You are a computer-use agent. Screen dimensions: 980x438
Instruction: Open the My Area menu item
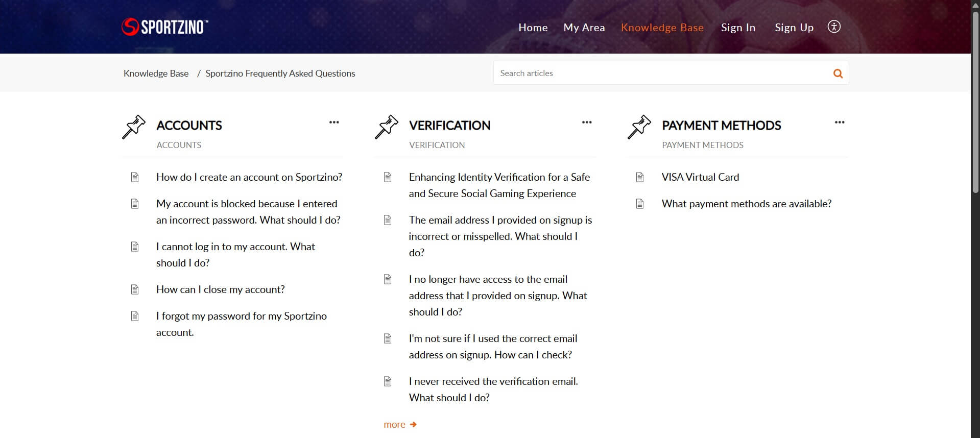coord(584,28)
